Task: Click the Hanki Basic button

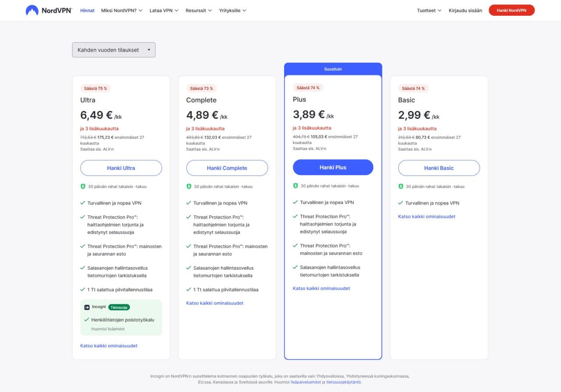Action: click(x=439, y=168)
